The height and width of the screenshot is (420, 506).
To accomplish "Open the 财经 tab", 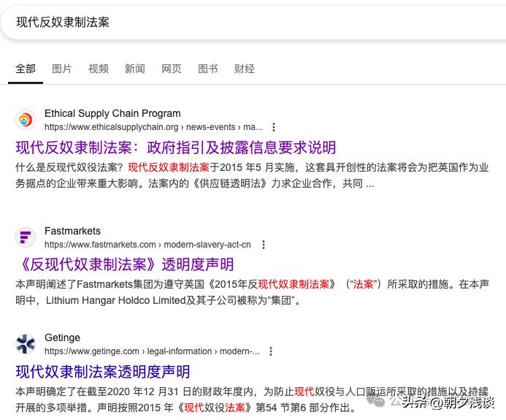I will coord(245,69).
